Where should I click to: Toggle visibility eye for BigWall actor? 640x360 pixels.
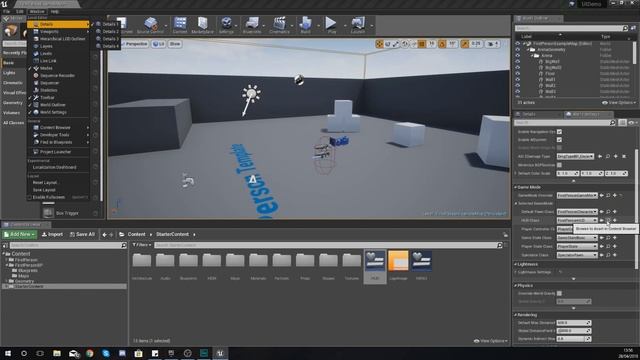(x=518, y=62)
